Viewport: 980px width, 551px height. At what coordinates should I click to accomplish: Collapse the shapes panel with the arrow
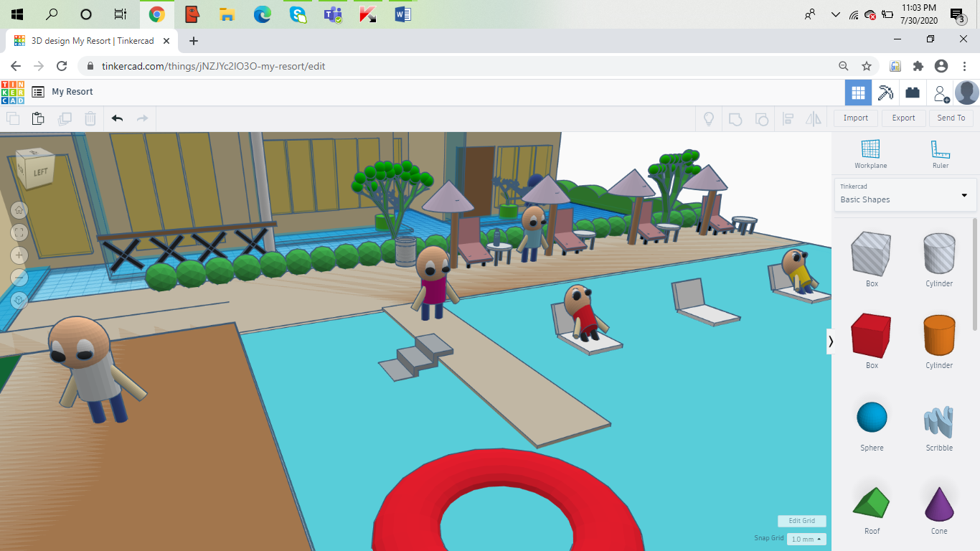[x=831, y=342]
